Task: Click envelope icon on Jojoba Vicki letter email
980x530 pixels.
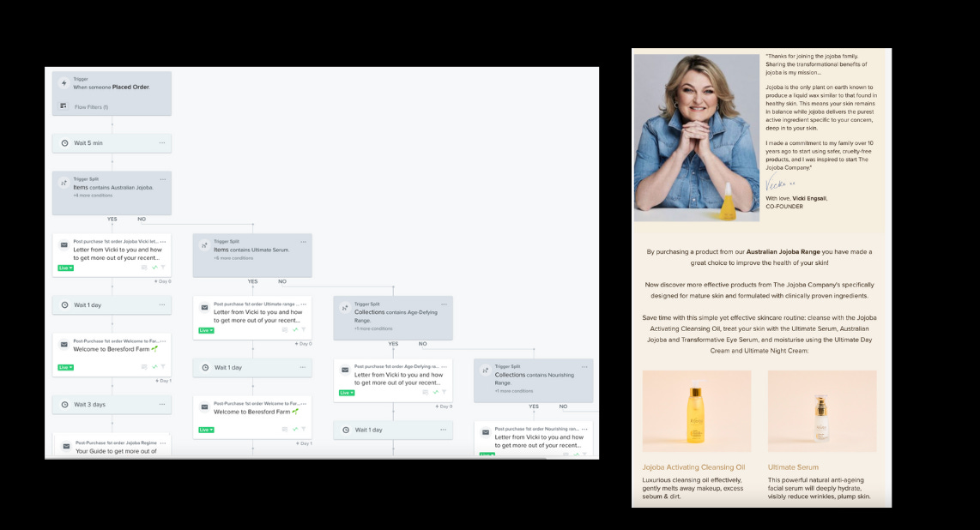Action: click(x=64, y=244)
